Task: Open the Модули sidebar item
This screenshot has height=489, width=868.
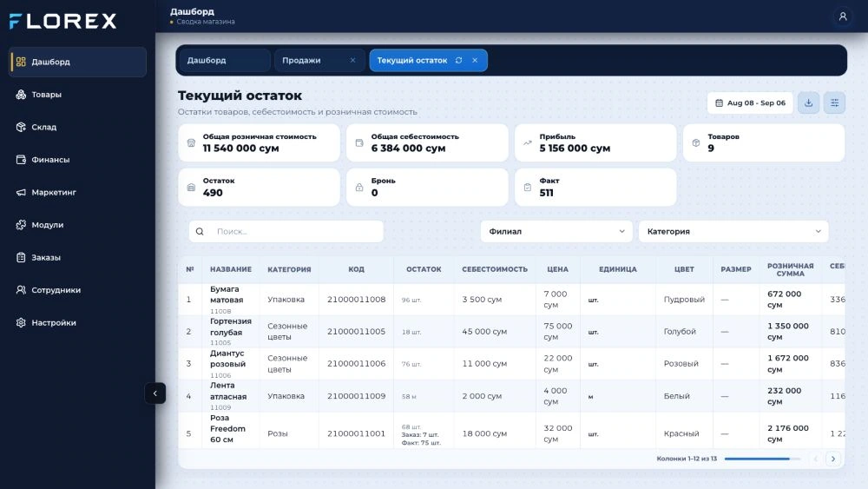Action: tap(77, 225)
